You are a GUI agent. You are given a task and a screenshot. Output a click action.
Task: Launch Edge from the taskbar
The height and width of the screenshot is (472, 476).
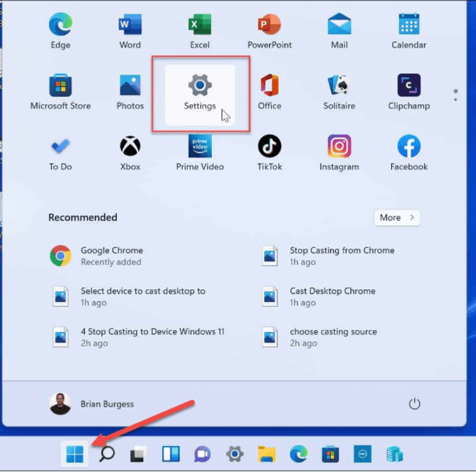coord(299,454)
